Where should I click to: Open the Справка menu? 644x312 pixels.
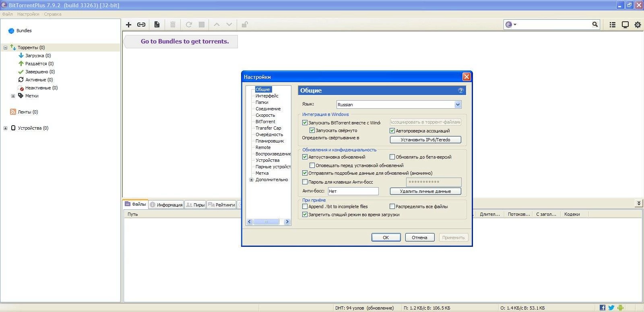tap(53, 14)
